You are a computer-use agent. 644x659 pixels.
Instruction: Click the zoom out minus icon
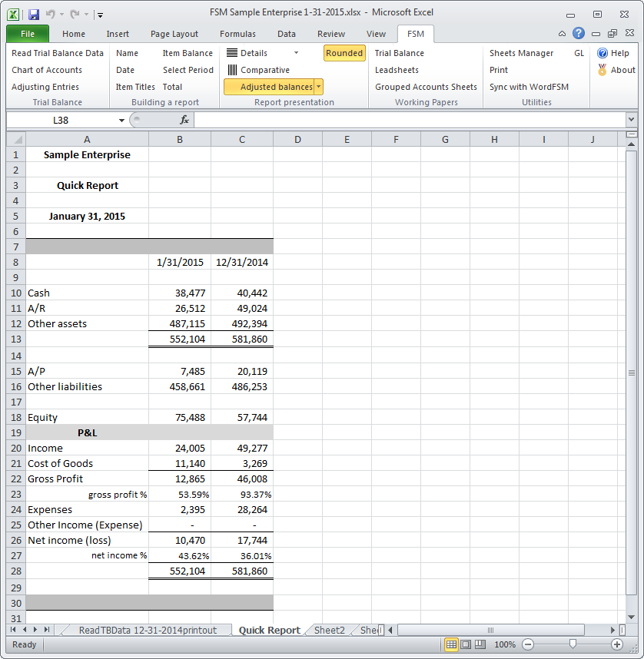coord(528,644)
